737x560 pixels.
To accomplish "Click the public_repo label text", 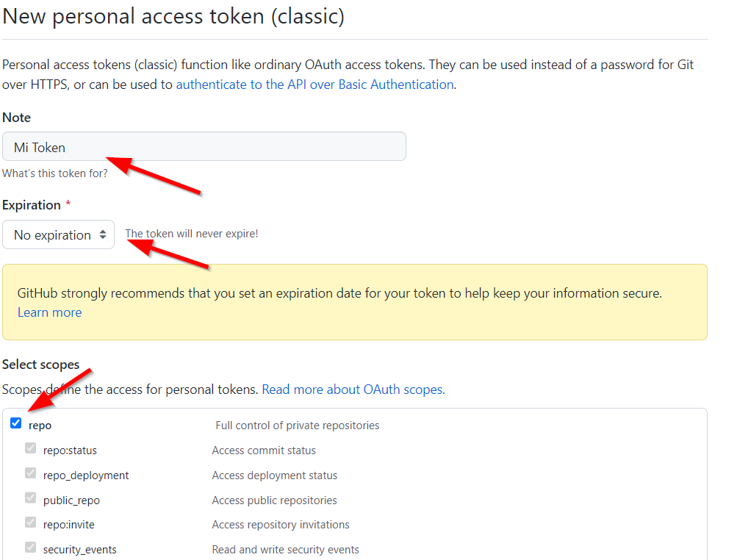I will click(71, 500).
